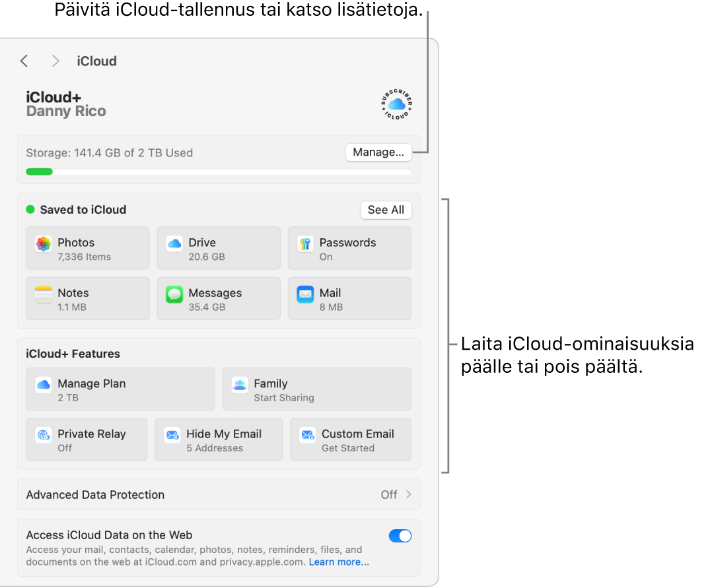Image resolution: width=710 pixels, height=588 pixels.
Task: Click Storage 141.4 GB of 2 TB text
Action: [109, 153]
